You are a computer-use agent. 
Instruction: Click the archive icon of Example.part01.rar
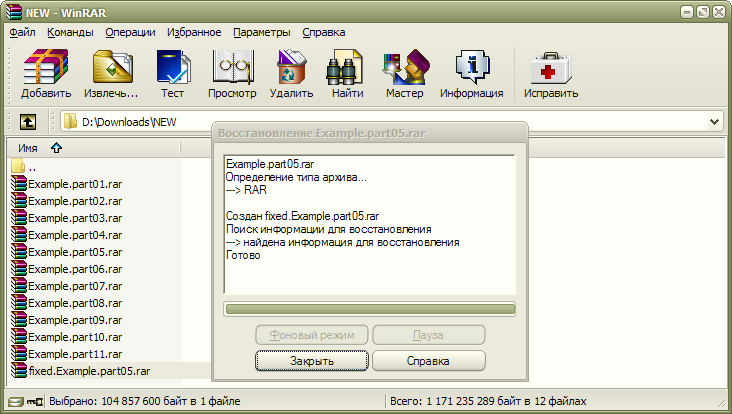(x=19, y=184)
